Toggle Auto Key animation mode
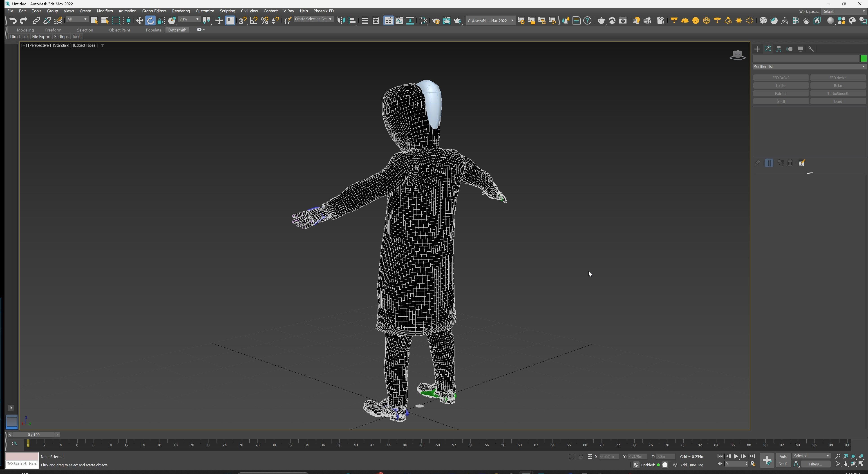Viewport: 868px width, 474px height. pyautogui.click(x=783, y=456)
